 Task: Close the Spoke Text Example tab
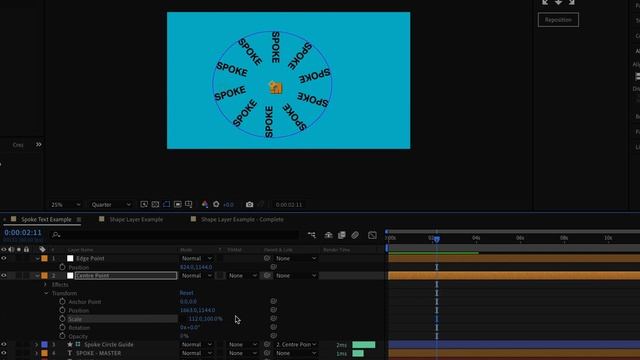point(4,220)
